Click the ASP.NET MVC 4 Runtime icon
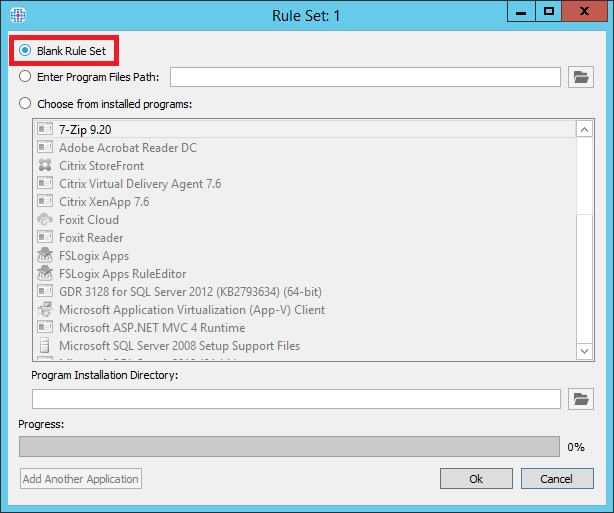 [x=45, y=327]
